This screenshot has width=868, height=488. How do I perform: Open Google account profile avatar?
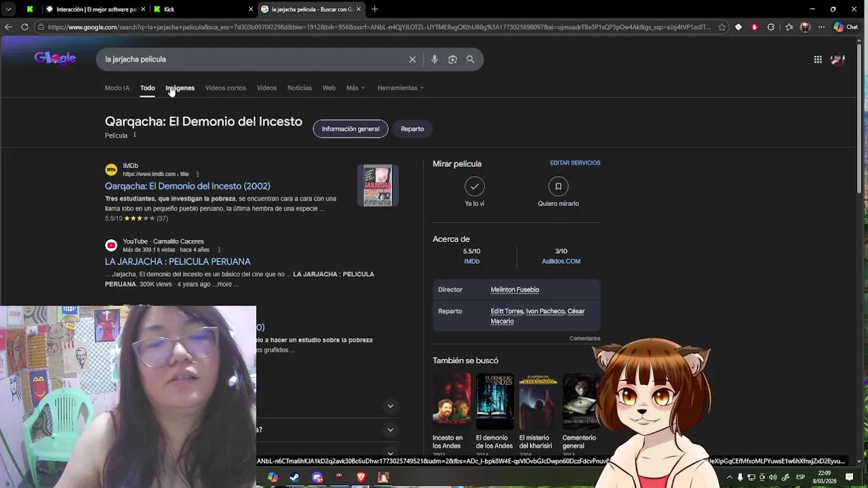(838, 60)
